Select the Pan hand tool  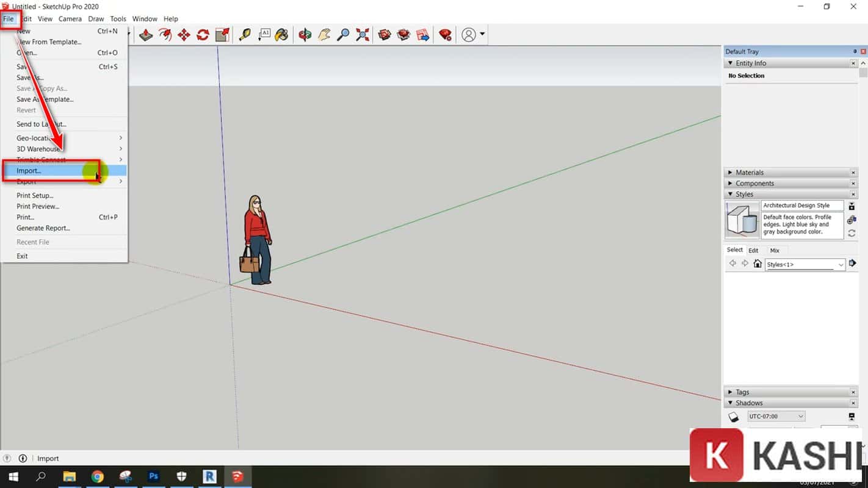point(324,35)
